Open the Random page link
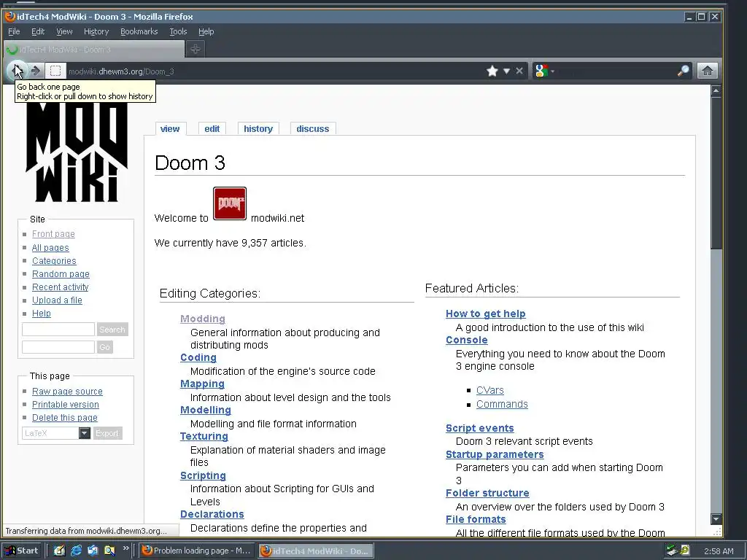This screenshot has height=560, width=747. click(x=61, y=274)
